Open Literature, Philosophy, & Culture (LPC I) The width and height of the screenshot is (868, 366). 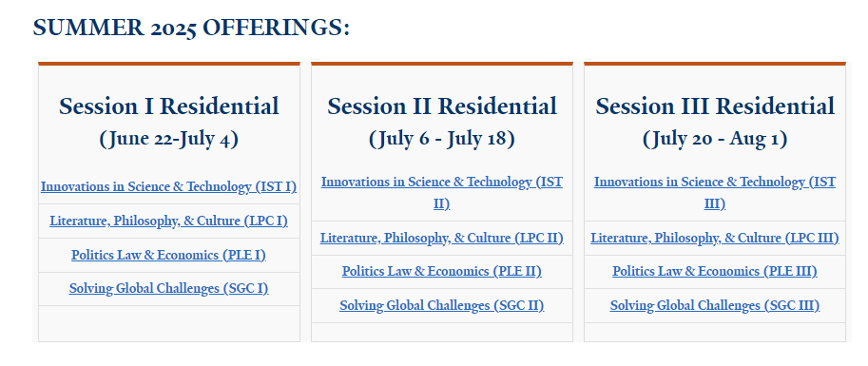click(x=169, y=221)
